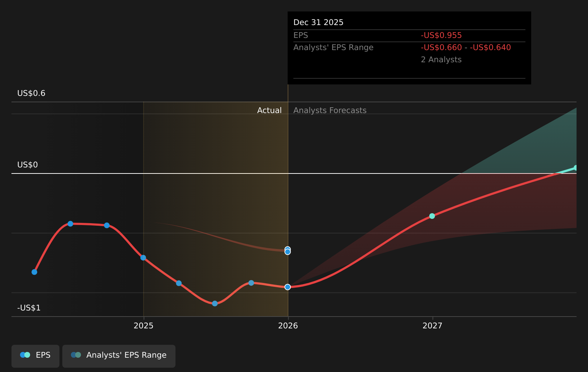This screenshot has width=588, height=372.
Task: Click the 2027 x-axis label
Action: 432,325
